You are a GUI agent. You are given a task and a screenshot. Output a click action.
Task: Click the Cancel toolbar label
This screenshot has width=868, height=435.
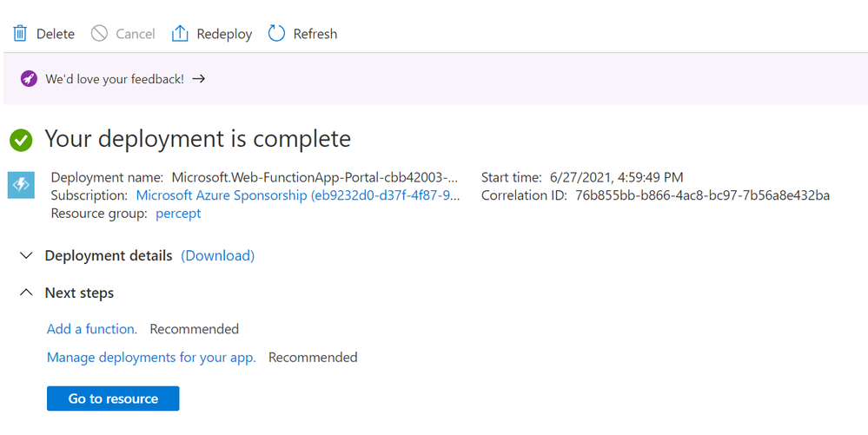point(135,34)
